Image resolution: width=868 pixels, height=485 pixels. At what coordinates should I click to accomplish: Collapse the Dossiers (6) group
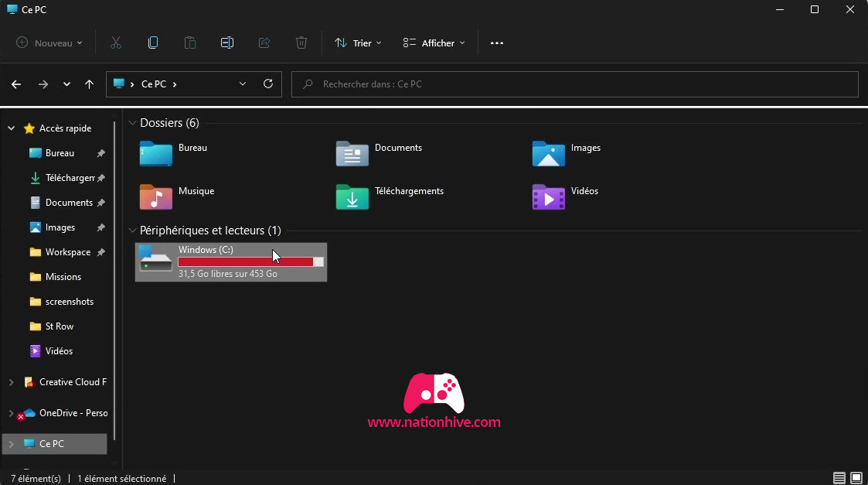click(132, 123)
